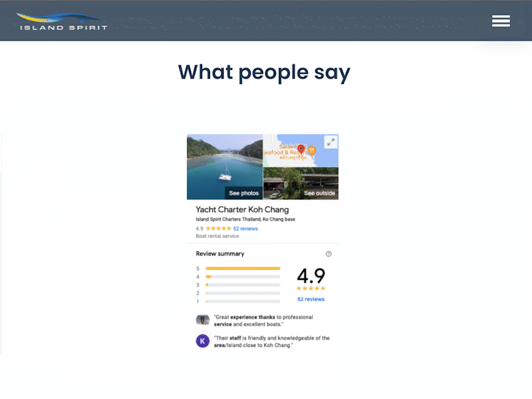The height and width of the screenshot is (399, 532).
Task: Open the review summary help icon
Action: [329, 254]
